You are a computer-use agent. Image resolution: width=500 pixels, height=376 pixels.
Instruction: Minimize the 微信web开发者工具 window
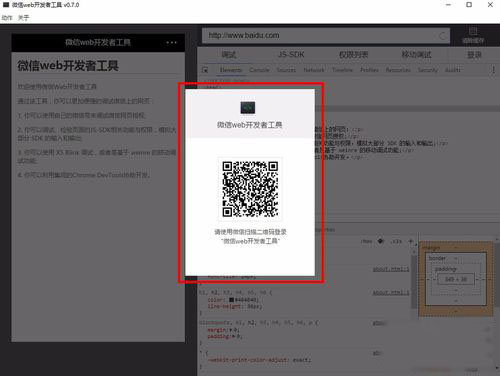coord(448,5)
